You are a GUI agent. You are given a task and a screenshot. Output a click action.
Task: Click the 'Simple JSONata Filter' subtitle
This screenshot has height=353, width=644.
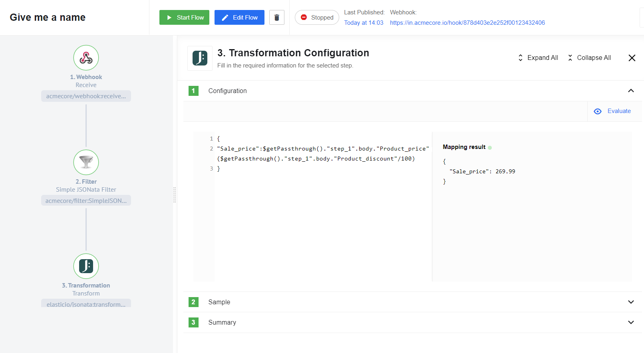86,190
